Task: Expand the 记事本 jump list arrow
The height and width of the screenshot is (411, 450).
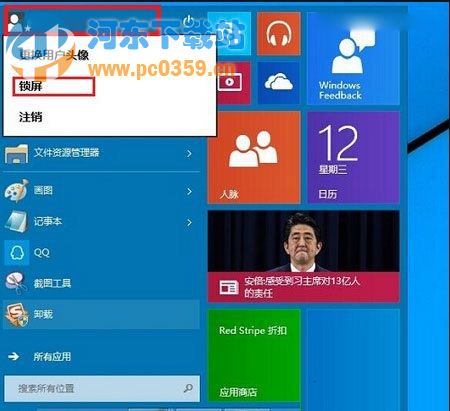Action: click(189, 222)
